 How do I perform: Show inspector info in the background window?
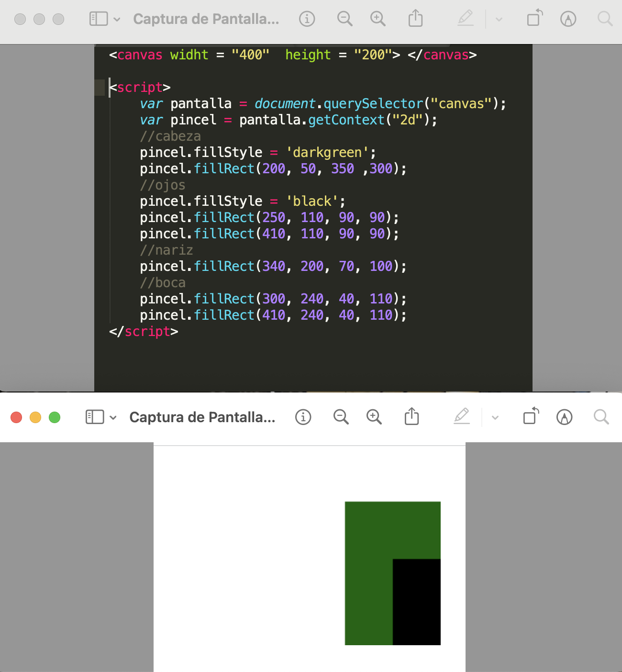tap(307, 19)
